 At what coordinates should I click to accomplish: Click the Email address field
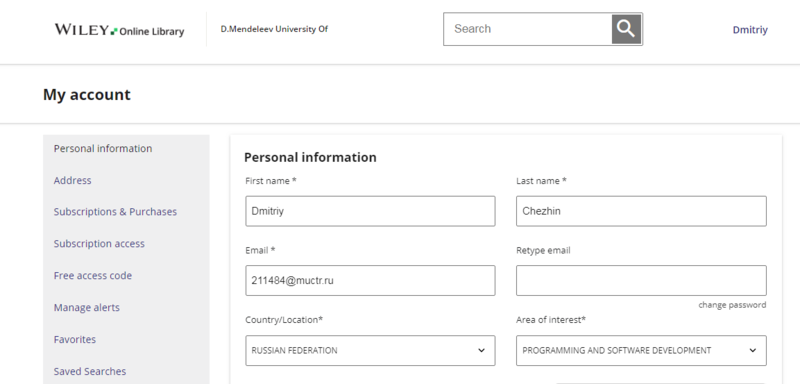pos(370,280)
